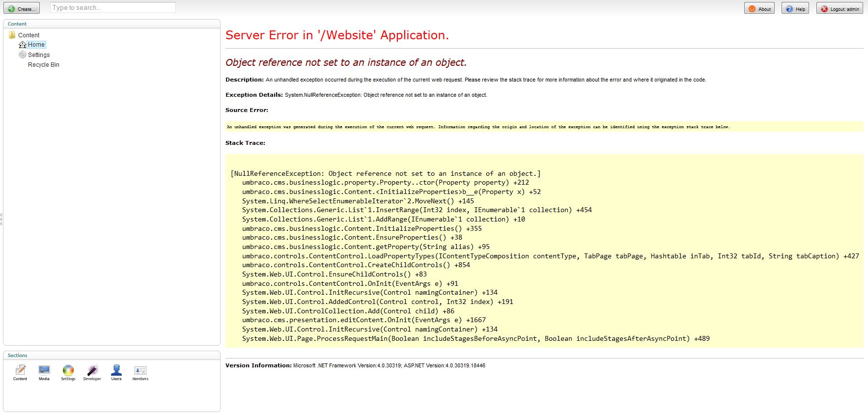This screenshot has width=868, height=415.
Task: Click the Home node house icon
Action: (x=22, y=45)
